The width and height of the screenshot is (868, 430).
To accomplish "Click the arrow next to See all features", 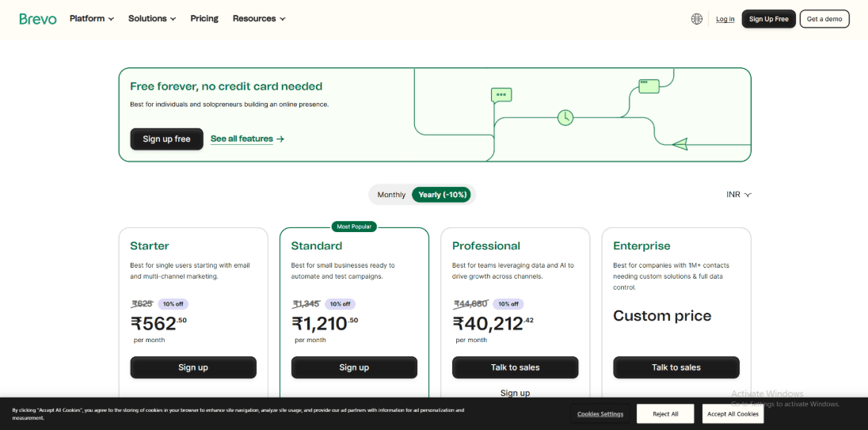I will (280, 139).
